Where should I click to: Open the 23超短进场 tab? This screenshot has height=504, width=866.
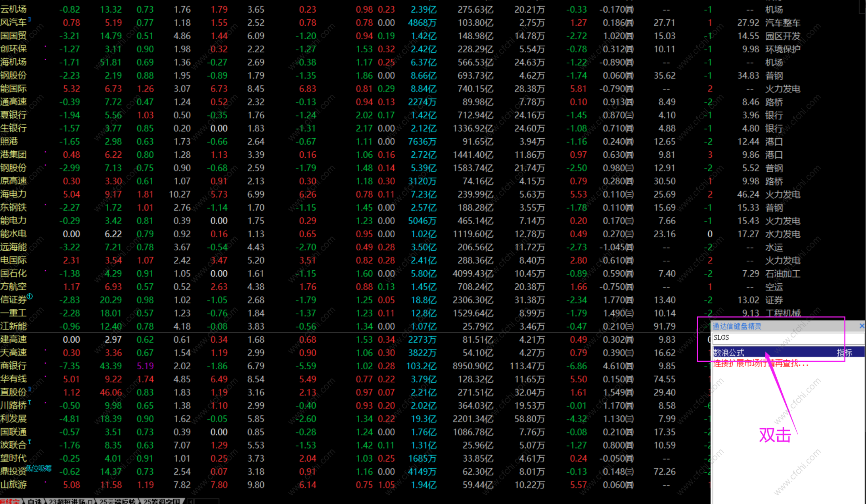(x=70, y=501)
